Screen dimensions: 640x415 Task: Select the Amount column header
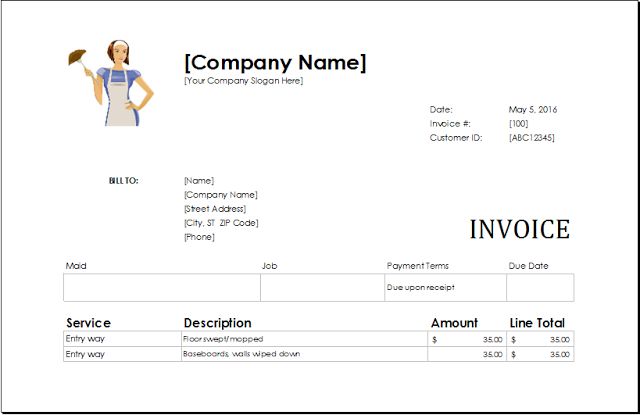pos(454,323)
